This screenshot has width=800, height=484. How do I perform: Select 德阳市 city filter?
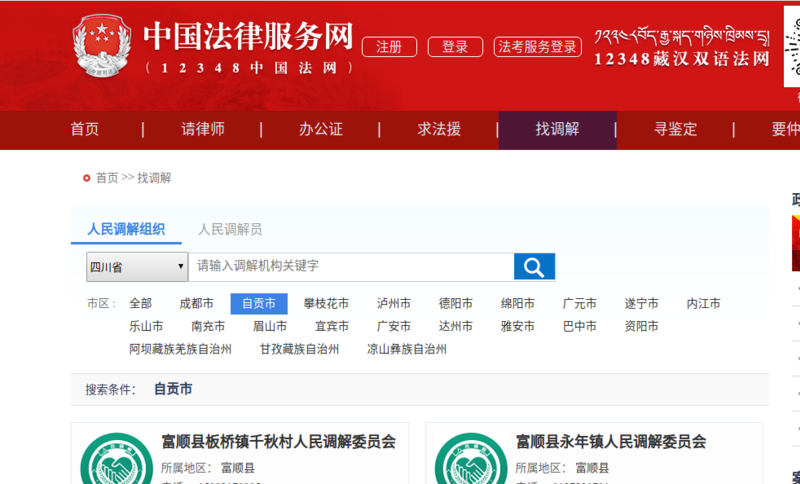coord(456,303)
